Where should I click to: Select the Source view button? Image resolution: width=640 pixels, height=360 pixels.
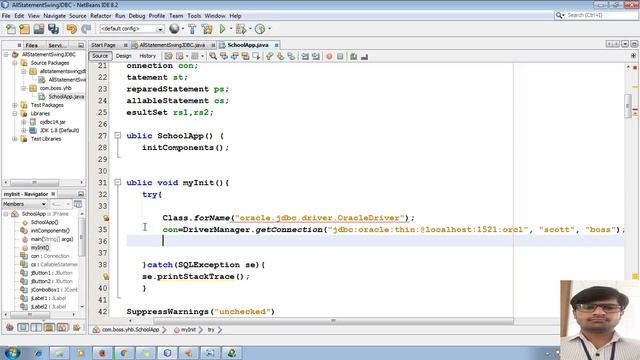[x=100, y=56]
